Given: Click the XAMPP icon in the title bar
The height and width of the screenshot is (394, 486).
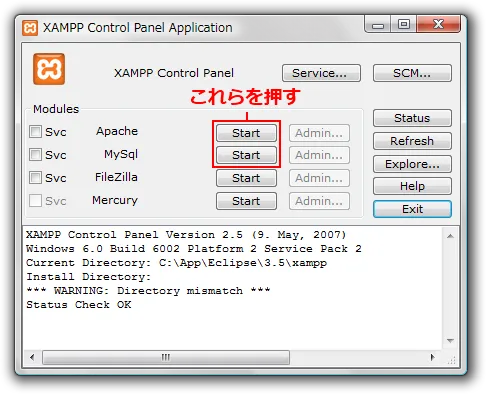Looking at the screenshot, I should 30,28.
